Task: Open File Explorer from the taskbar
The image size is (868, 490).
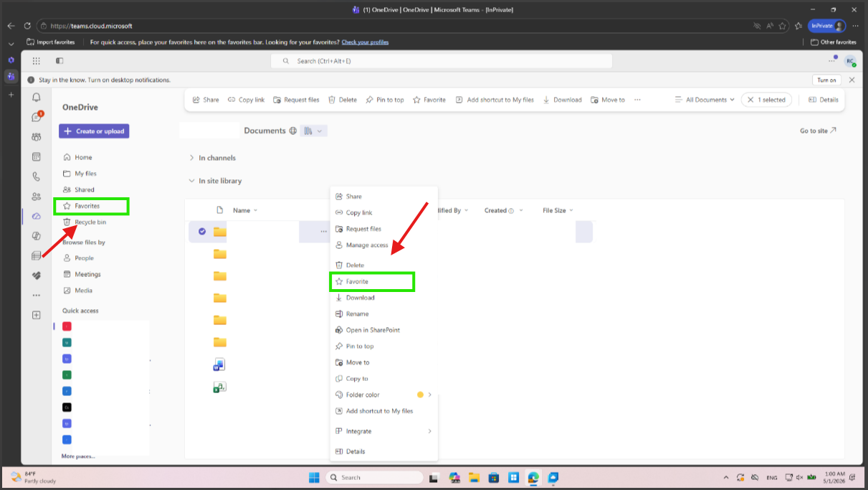Action: 474,477
